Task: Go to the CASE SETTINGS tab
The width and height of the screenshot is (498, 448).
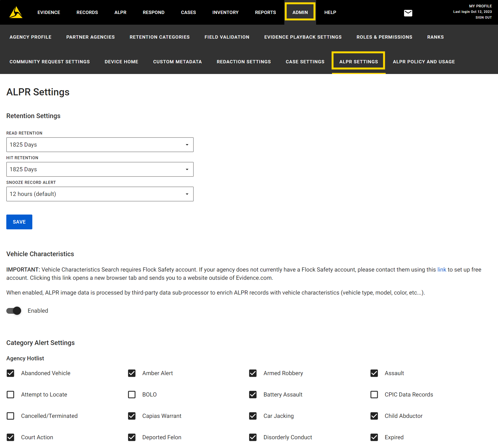Action: click(305, 62)
